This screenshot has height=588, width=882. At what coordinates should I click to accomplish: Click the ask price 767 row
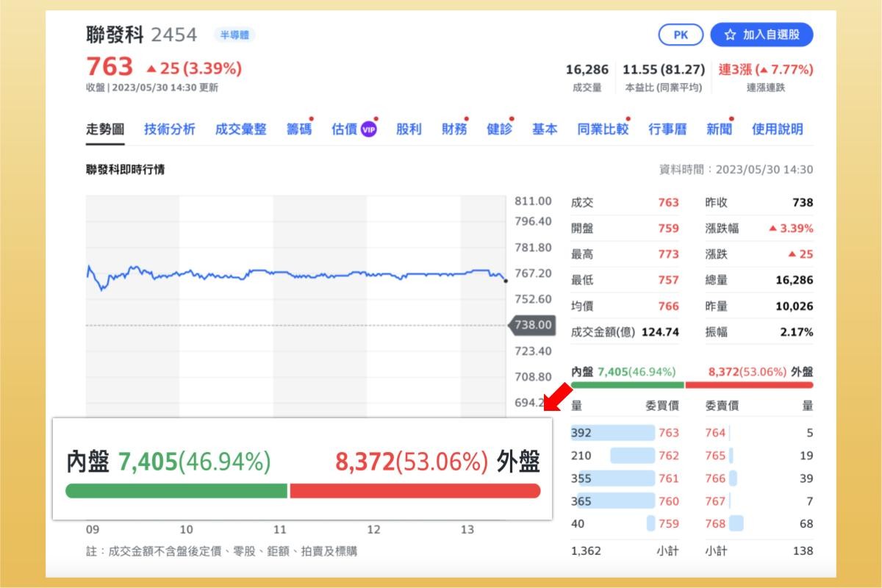[759, 501]
